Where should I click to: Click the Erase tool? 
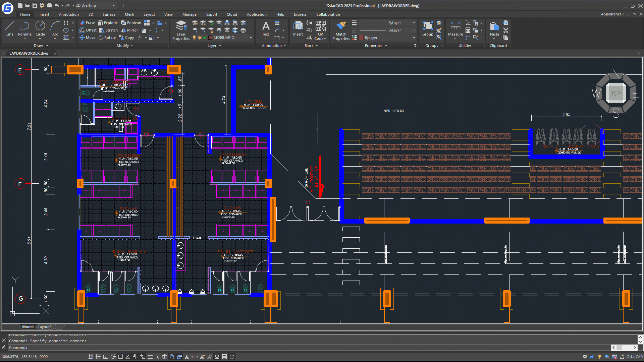[87, 23]
